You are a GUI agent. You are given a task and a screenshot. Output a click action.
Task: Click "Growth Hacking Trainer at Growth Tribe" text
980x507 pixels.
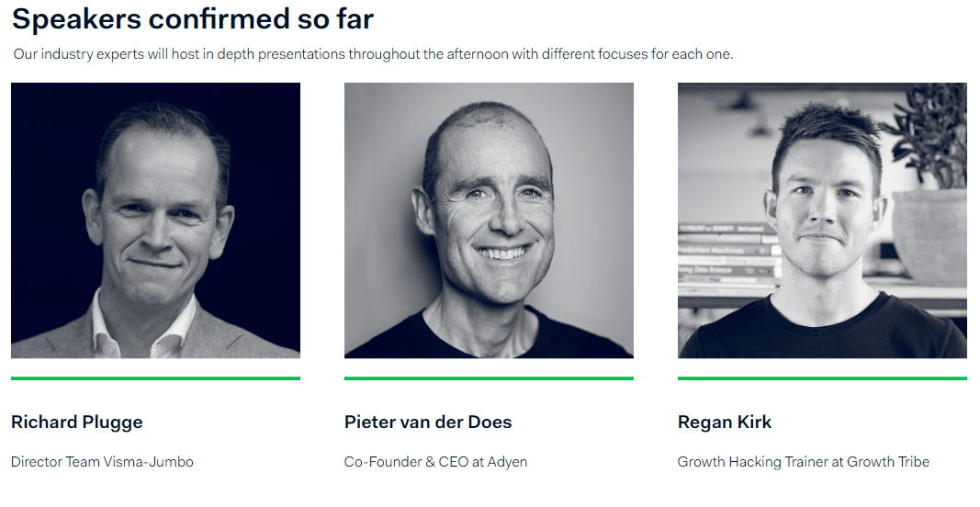[x=804, y=462]
